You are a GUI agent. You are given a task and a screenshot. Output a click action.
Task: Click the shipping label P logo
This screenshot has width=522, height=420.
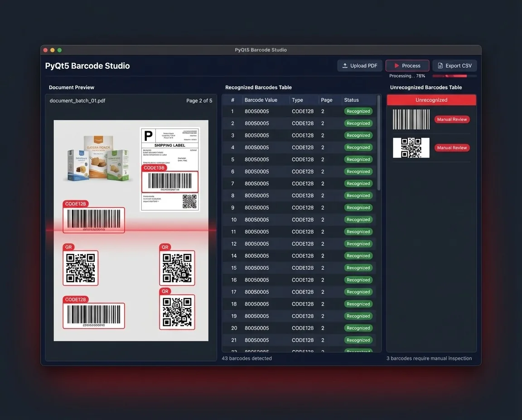tap(148, 136)
